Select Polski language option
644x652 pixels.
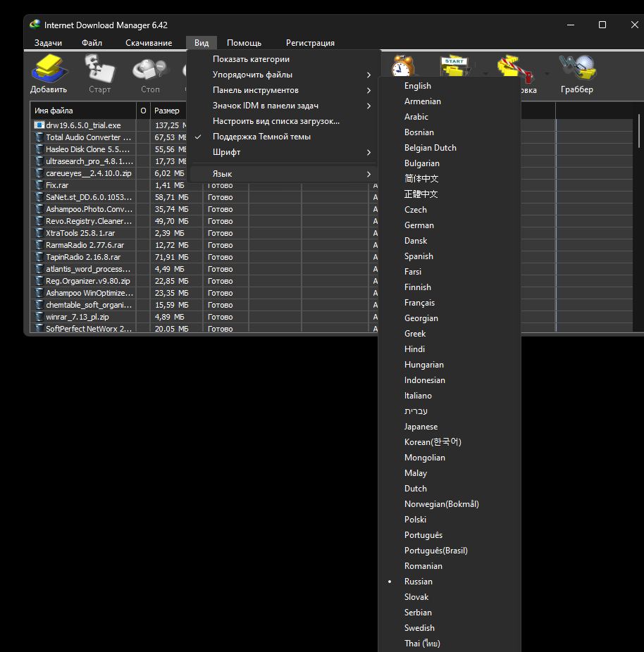click(450, 520)
